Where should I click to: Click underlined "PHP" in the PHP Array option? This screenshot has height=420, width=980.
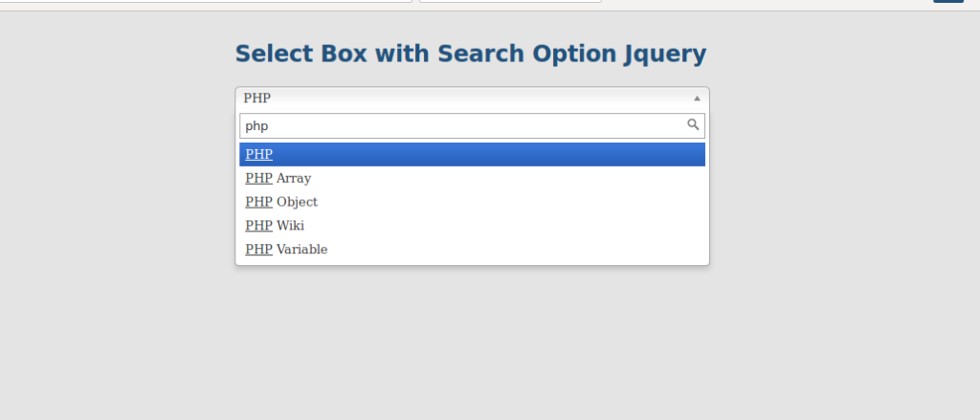click(258, 178)
